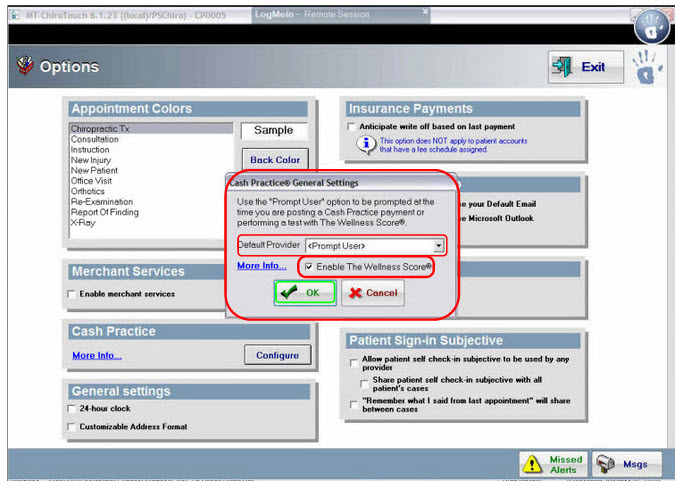Click the MT-ChiroTouch window title icon
This screenshot has height=500, width=677.
[x=14, y=15]
